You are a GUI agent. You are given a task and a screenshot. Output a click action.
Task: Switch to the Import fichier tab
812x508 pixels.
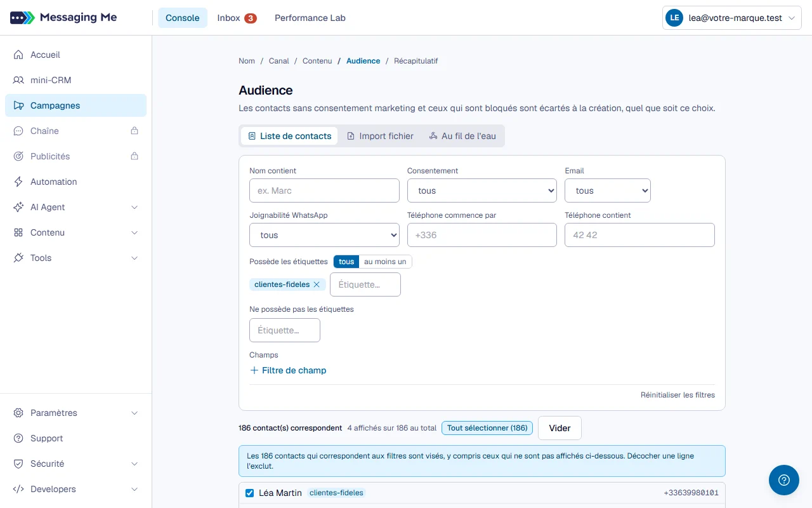pyautogui.click(x=380, y=136)
